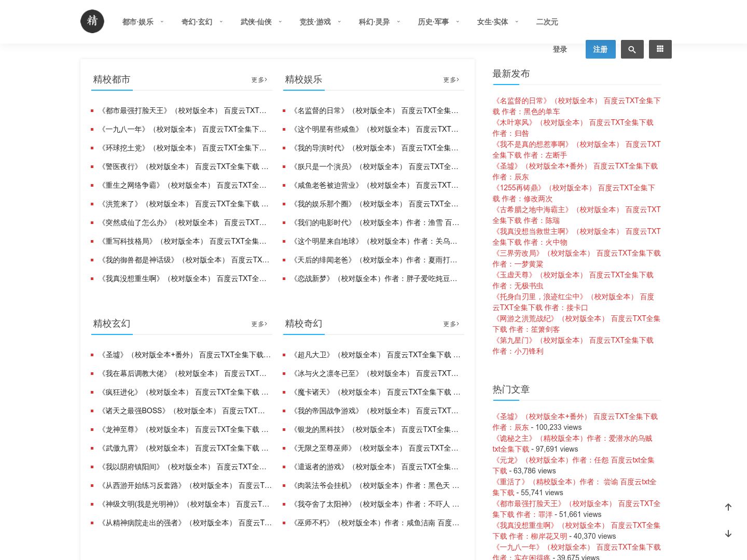Screen dimensions: 747x560
Task: Open 《木叶寒风》 in 最新发布 sidebar
Action: [x=573, y=128]
